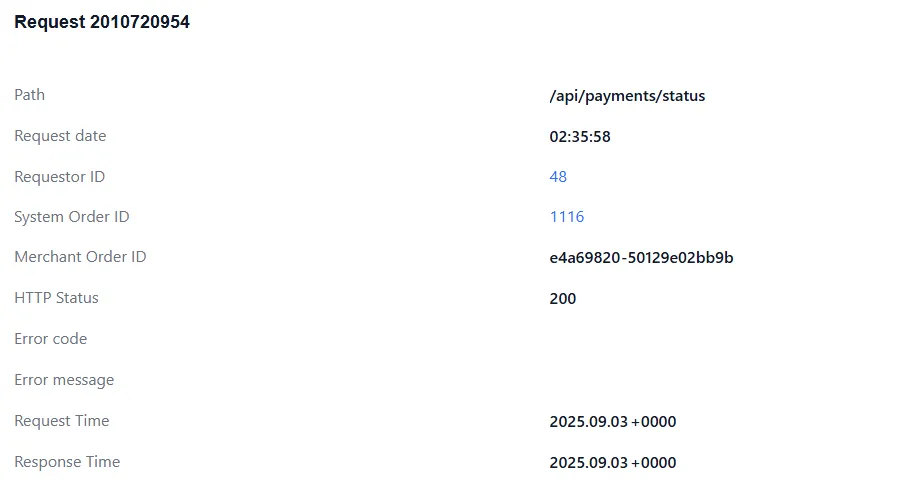Select merchant order value e4a69820-50129e02bb9b
Screen dimensions: 914x503
(641, 258)
